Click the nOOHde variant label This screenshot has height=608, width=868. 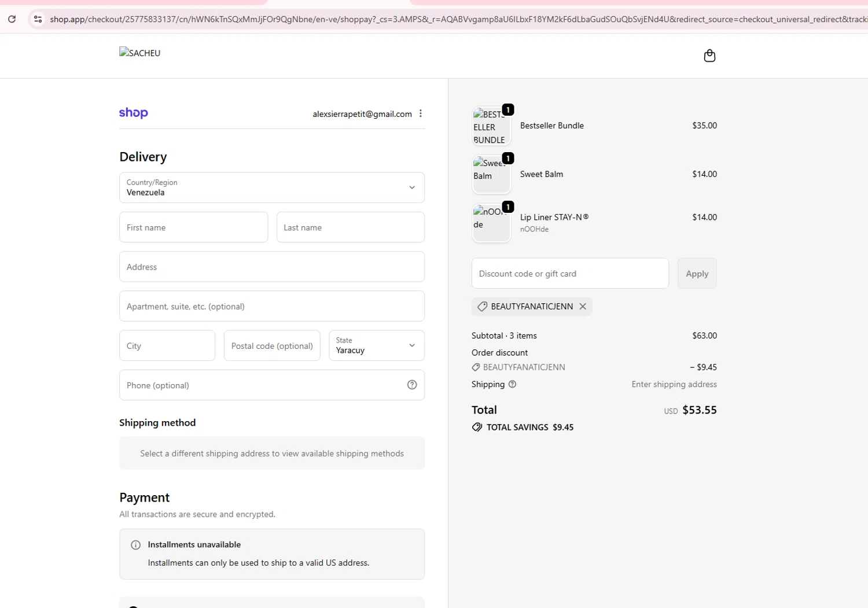534,229
